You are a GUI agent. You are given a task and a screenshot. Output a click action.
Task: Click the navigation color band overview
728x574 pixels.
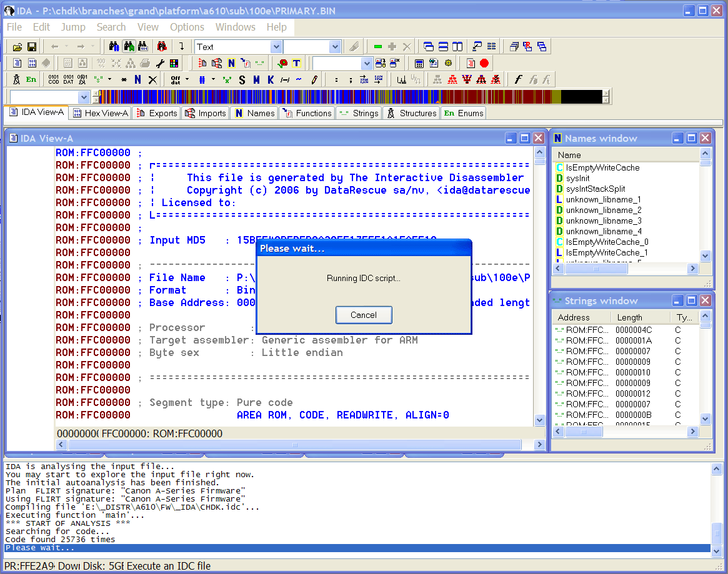350,97
